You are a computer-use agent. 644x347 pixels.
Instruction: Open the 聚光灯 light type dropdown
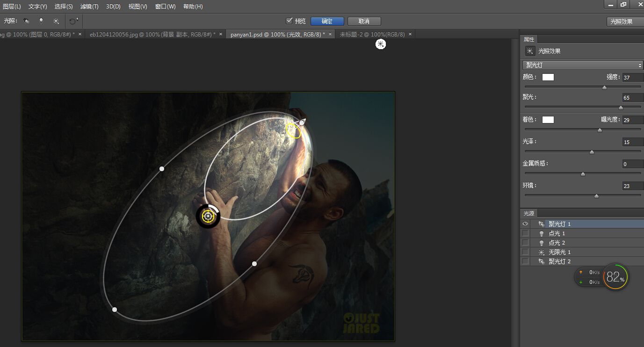pos(583,65)
